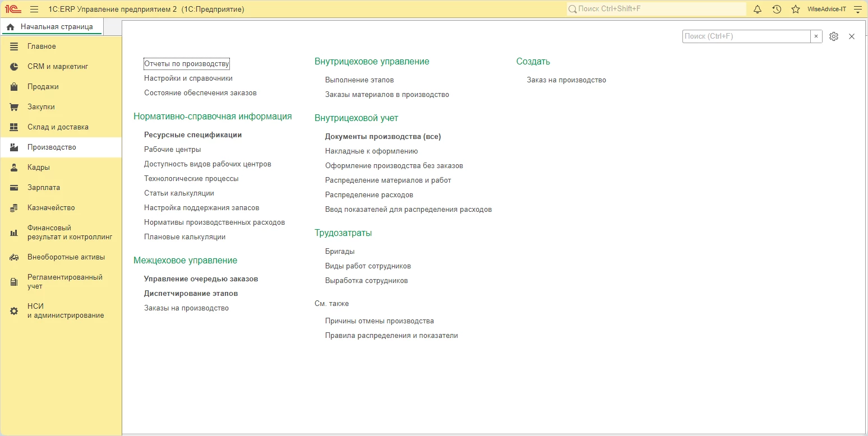Open Настройка поддержания запасов
Screen dimensions: 868x436
(x=202, y=208)
